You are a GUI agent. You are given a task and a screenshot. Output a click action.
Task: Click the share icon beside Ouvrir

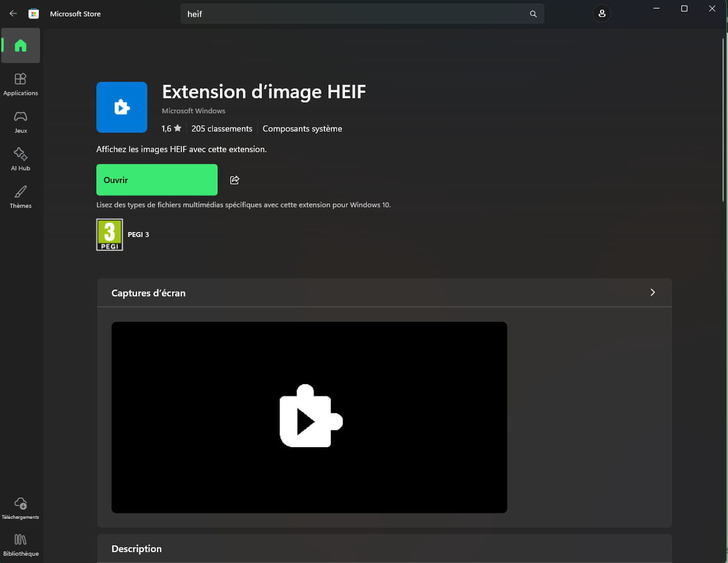235,180
